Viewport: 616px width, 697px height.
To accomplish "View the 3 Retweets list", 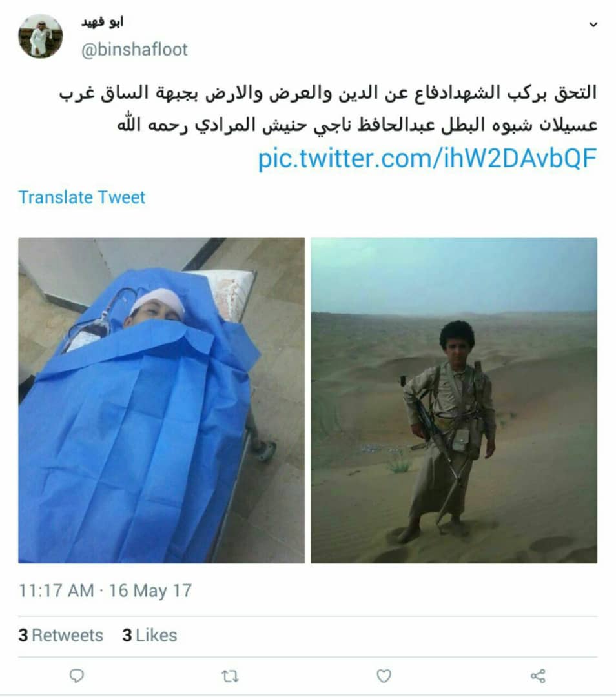I will 61,635.
